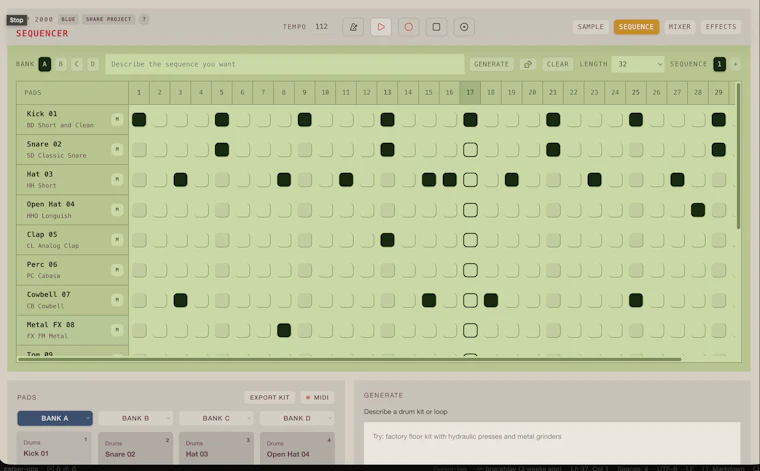
Task: Toggle Kick 01 step 9 off
Action: click(304, 120)
